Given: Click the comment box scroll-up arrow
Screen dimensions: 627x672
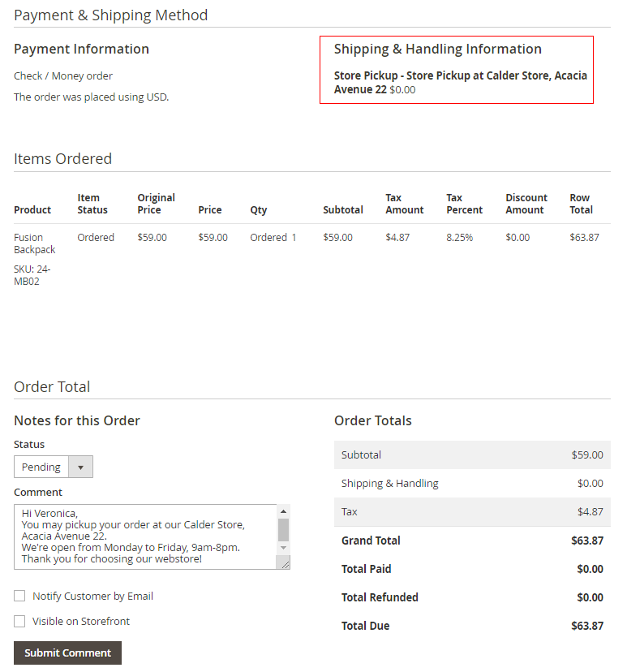Looking at the screenshot, I should (283, 511).
